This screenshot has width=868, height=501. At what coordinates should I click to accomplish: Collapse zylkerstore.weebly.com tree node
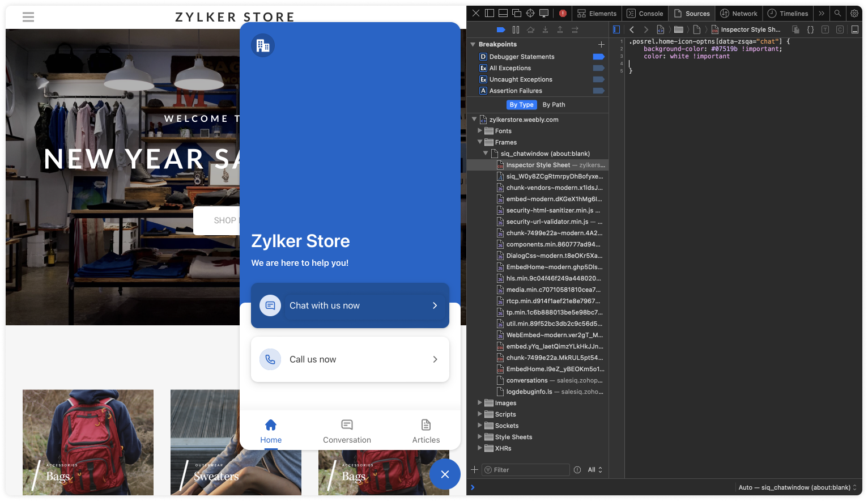tap(474, 120)
